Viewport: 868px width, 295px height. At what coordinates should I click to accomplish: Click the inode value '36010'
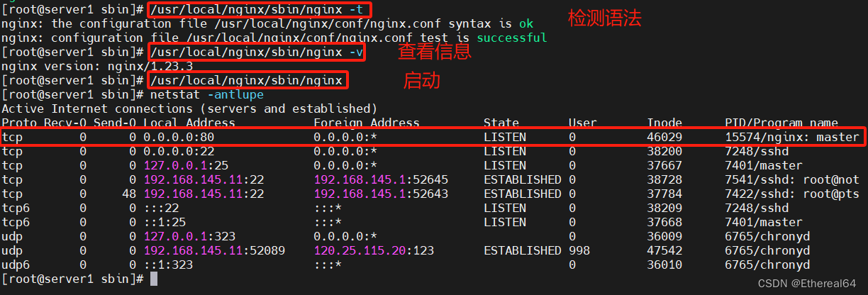click(x=664, y=265)
